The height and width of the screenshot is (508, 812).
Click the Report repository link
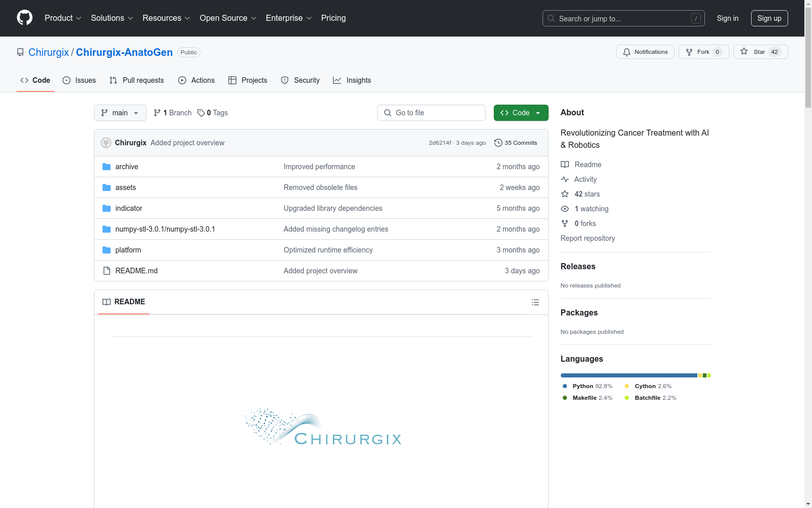[588, 238]
